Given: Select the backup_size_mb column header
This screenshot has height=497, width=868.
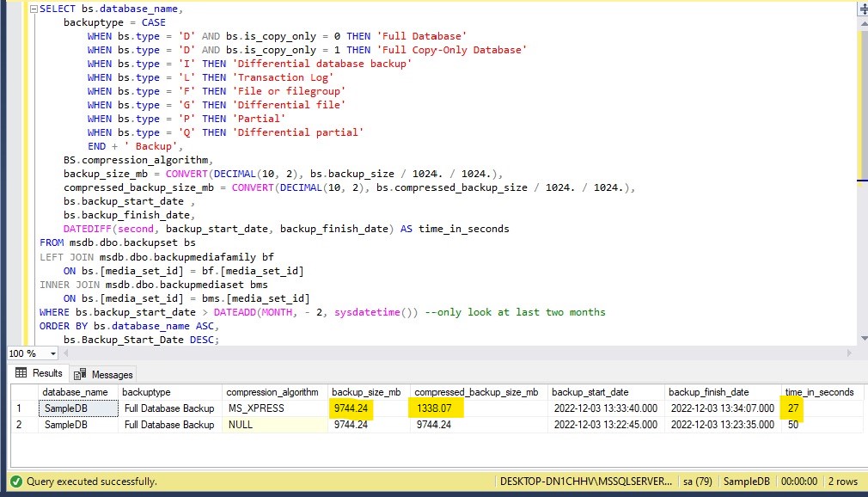Looking at the screenshot, I should pos(366,392).
